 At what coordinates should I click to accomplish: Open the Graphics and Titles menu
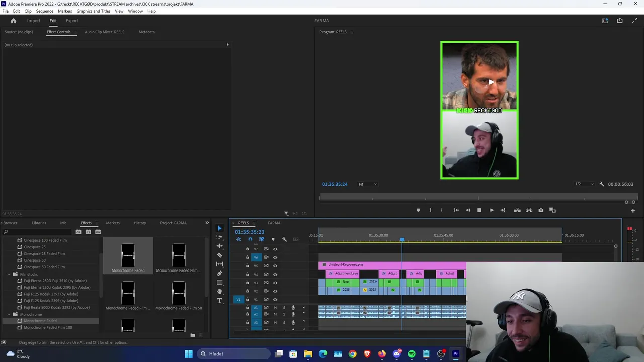[94, 11]
